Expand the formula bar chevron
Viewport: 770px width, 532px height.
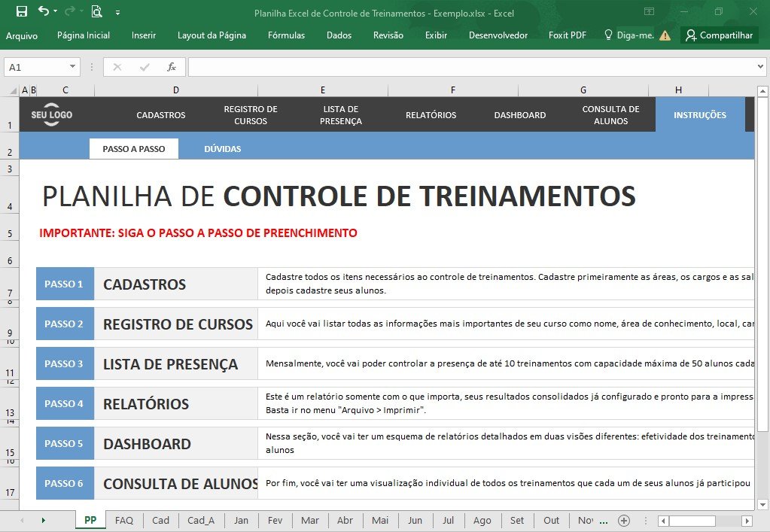click(x=760, y=67)
